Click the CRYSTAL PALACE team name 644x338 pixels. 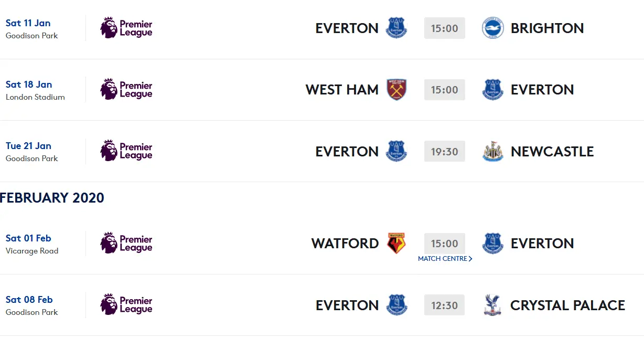point(567,305)
